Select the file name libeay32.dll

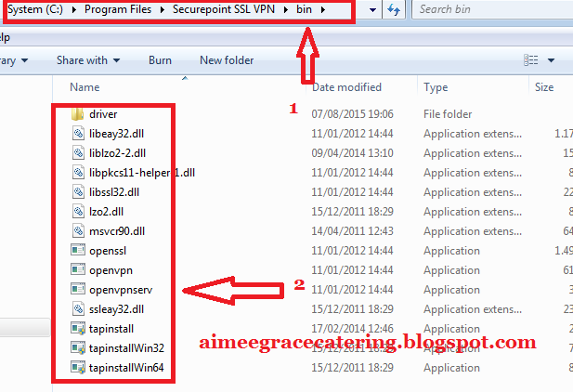(117, 134)
